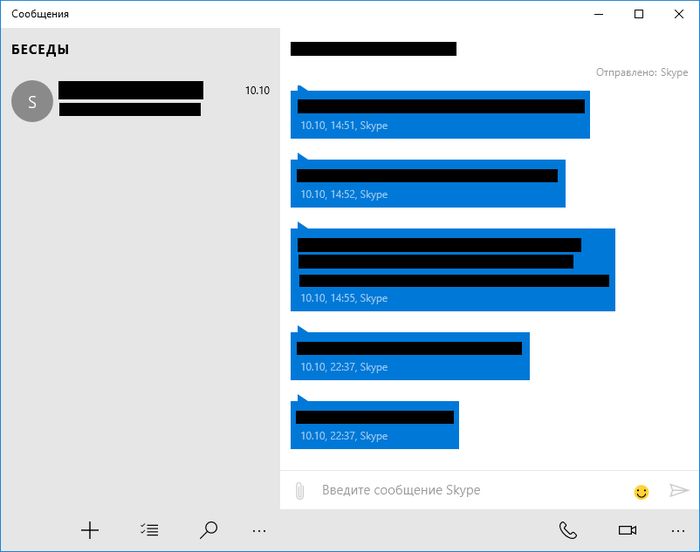Start a video call with camera icon
This screenshot has width=700, height=552.
pyautogui.click(x=627, y=530)
